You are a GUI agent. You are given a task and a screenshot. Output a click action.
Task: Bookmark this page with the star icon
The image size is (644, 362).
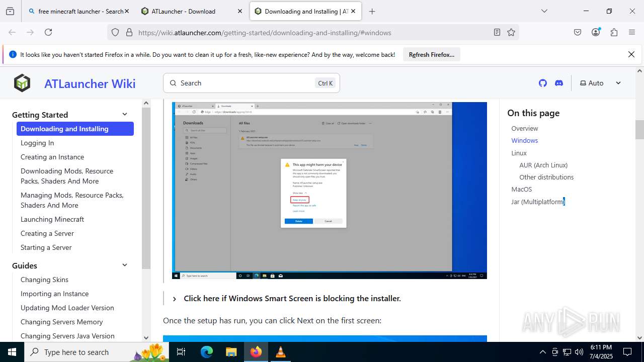coord(511,32)
